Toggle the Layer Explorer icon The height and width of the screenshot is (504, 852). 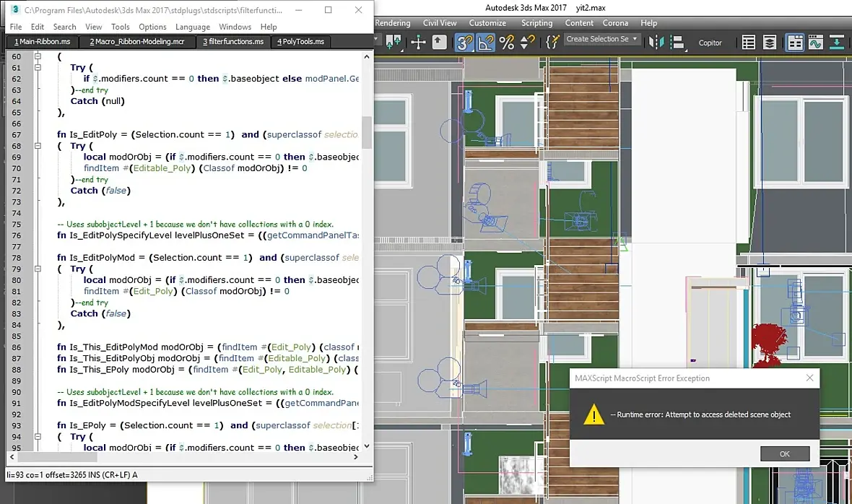[x=770, y=43]
